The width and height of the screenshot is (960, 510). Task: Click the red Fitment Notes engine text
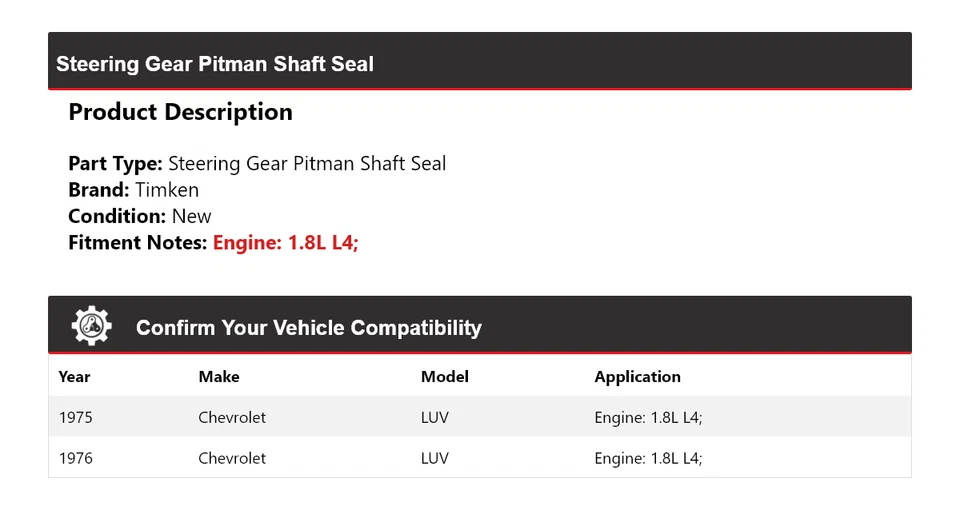285,242
